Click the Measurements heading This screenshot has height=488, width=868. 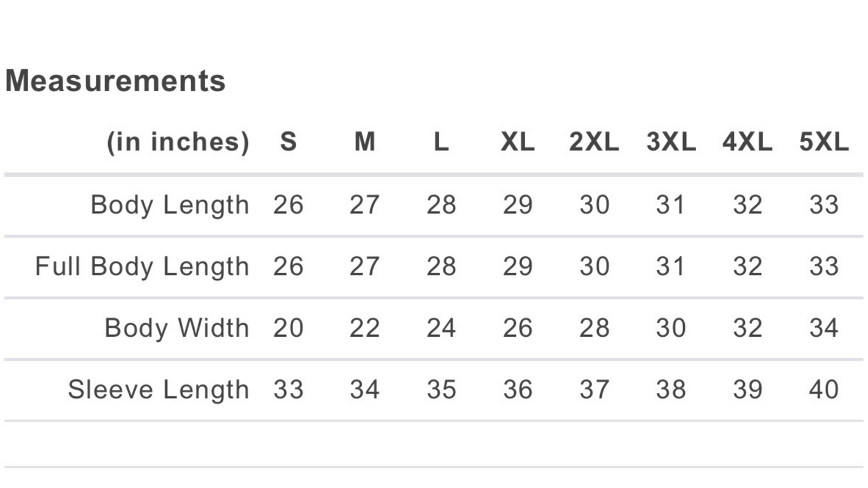[x=115, y=80]
